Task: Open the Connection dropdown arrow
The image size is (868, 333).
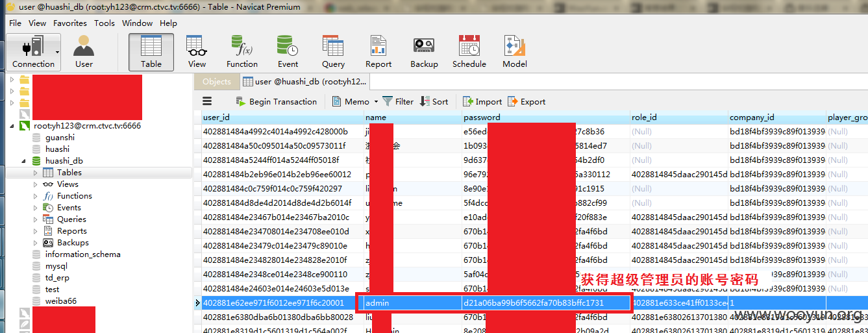Action: pyautogui.click(x=57, y=52)
